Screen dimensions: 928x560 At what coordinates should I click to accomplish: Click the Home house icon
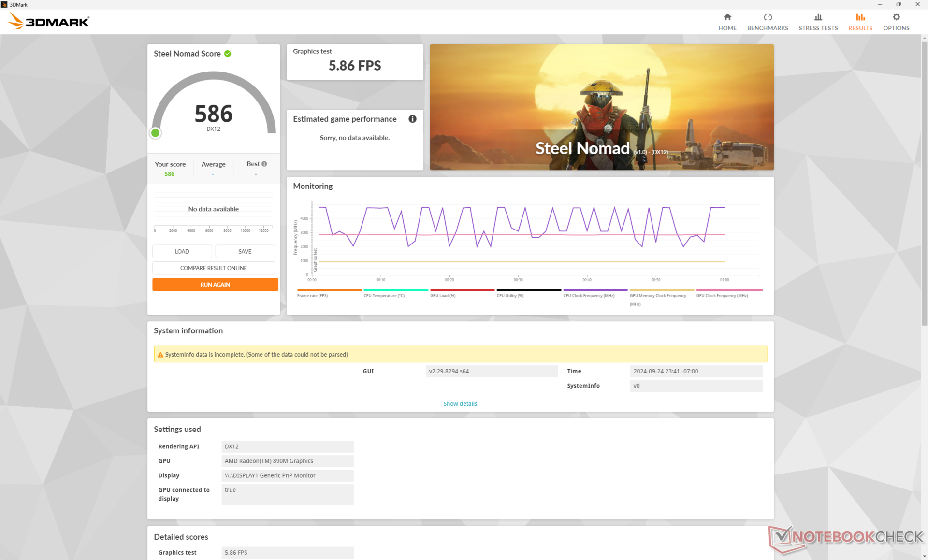(x=727, y=17)
